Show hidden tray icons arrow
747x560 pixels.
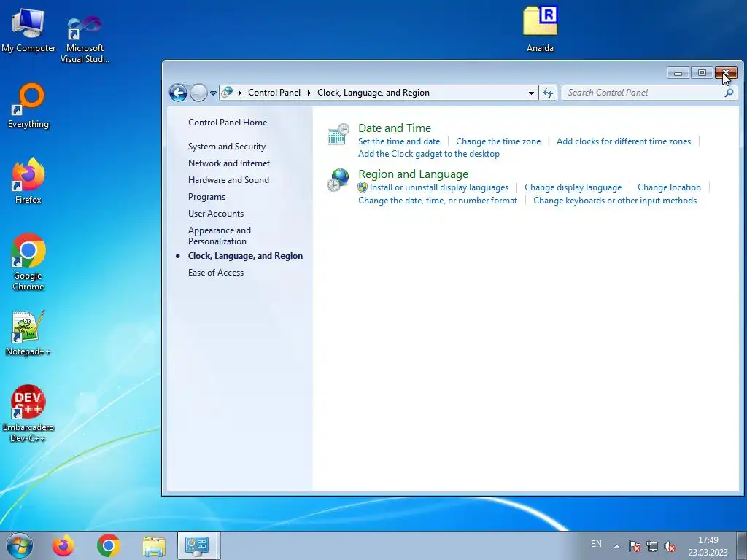pyautogui.click(x=616, y=546)
